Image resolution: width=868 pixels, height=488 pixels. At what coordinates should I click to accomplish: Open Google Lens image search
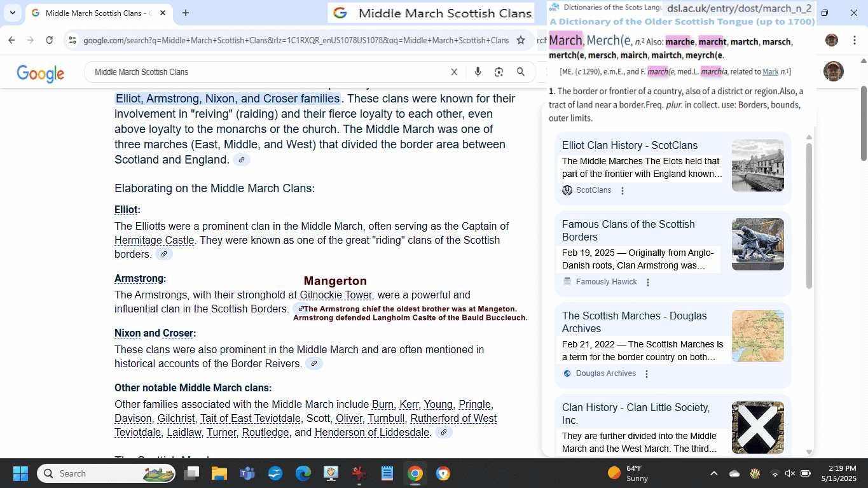pos(499,72)
